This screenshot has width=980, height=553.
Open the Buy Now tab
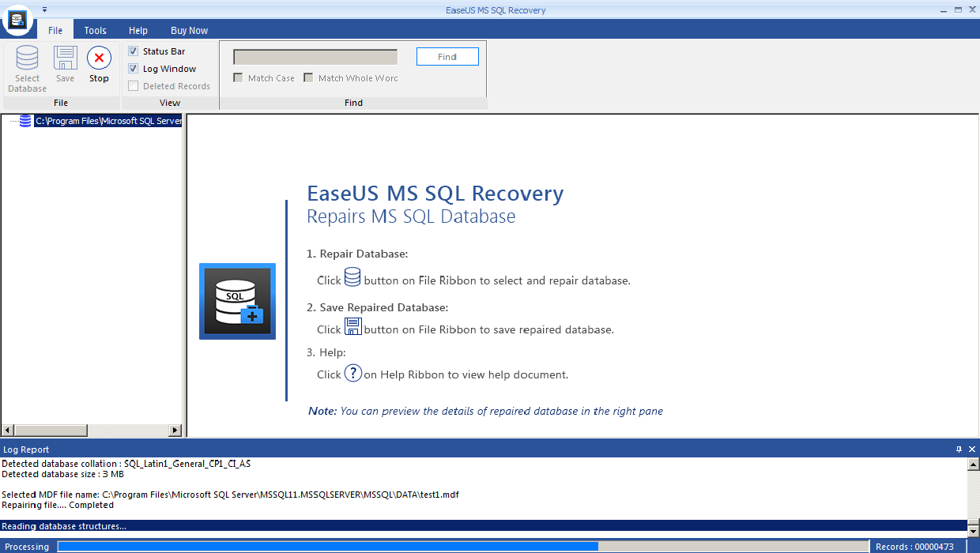point(190,30)
